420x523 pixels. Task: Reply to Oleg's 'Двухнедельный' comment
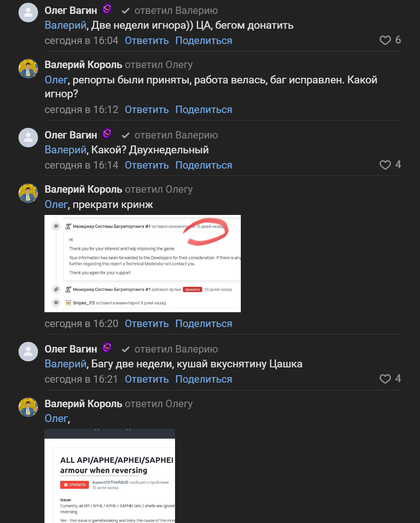[147, 165]
